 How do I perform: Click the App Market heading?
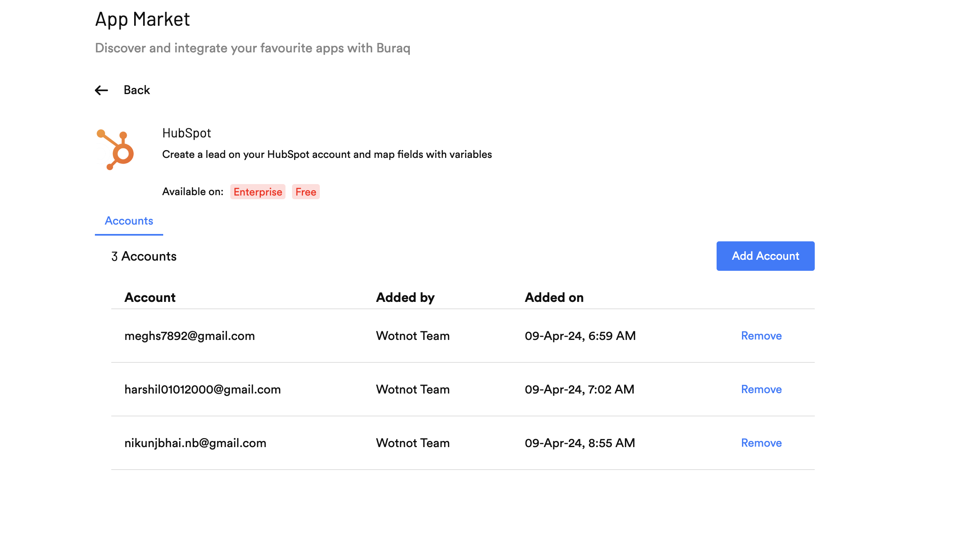[142, 19]
